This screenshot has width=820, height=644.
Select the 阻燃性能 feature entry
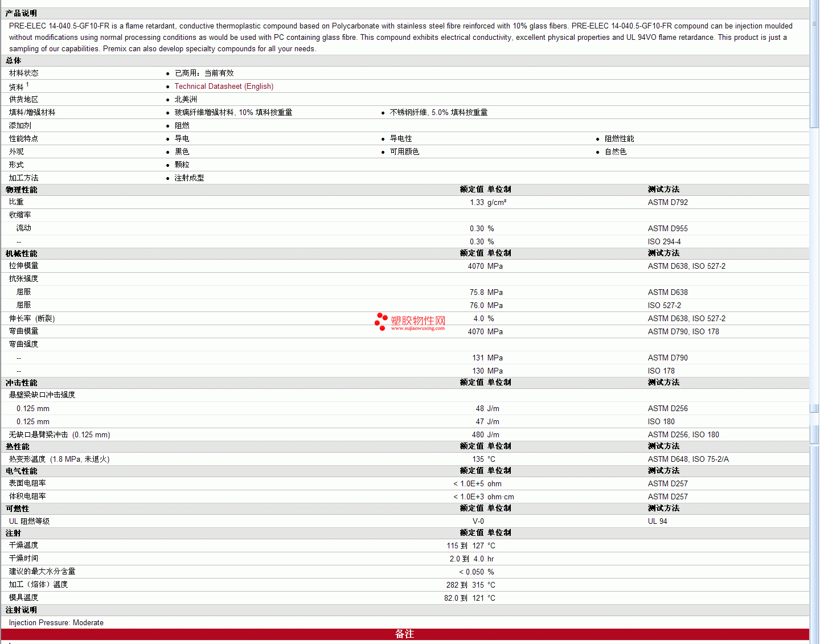pyautogui.click(x=619, y=139)
